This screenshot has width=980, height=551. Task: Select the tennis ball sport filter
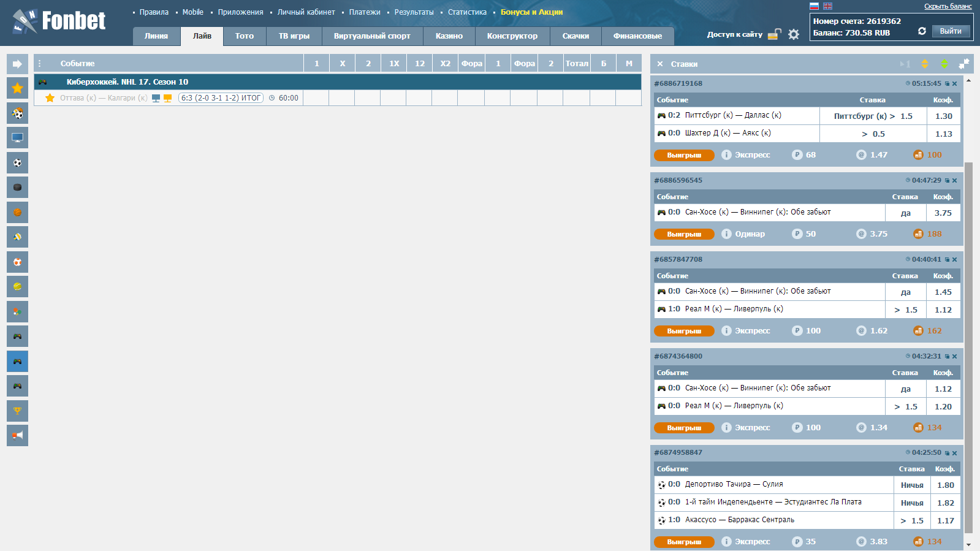[17, 287]
